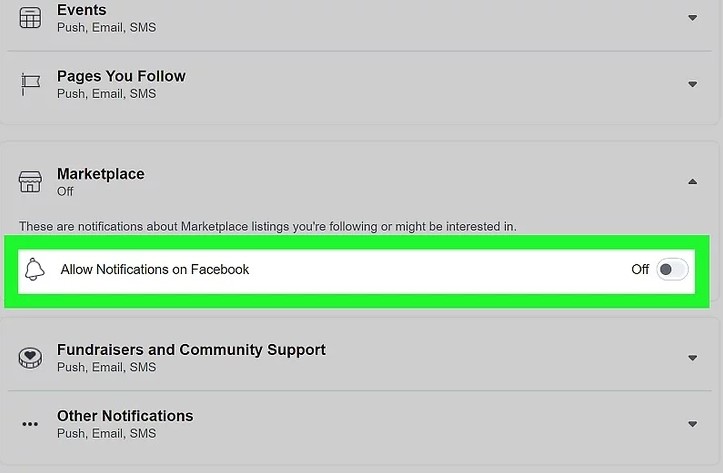The image size is (723, 473).
Task: Click the notification bell icon
Action: [35, 269]
